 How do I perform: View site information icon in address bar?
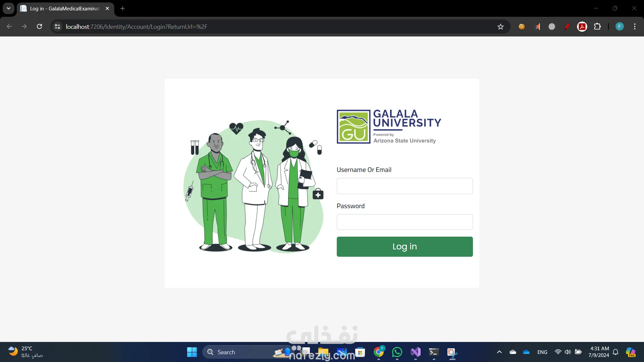(57, 26)
